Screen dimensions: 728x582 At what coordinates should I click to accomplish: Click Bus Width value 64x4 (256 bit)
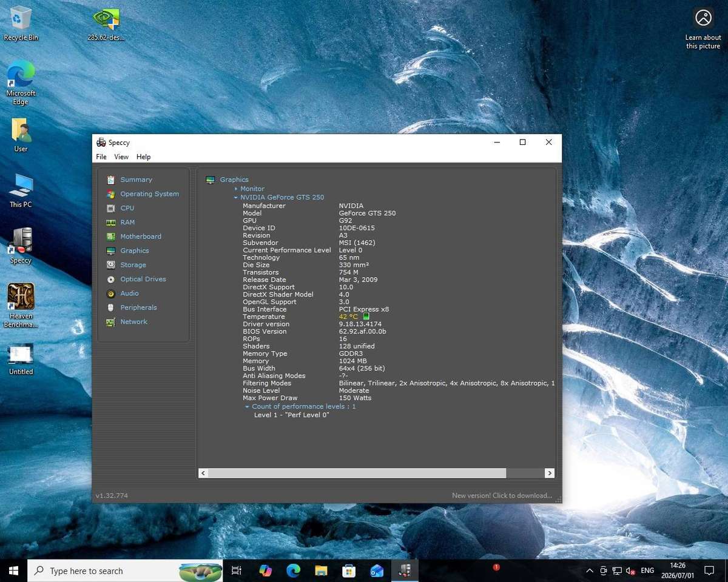click(x=362, y=368)
